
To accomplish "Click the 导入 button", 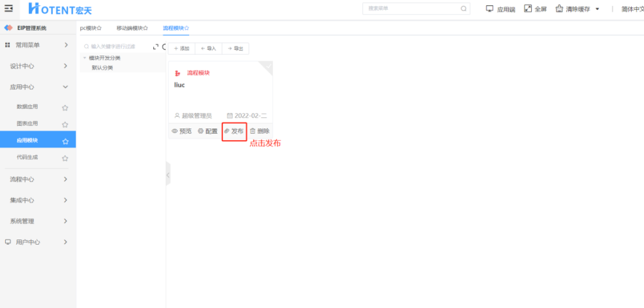I will point(209,48).
